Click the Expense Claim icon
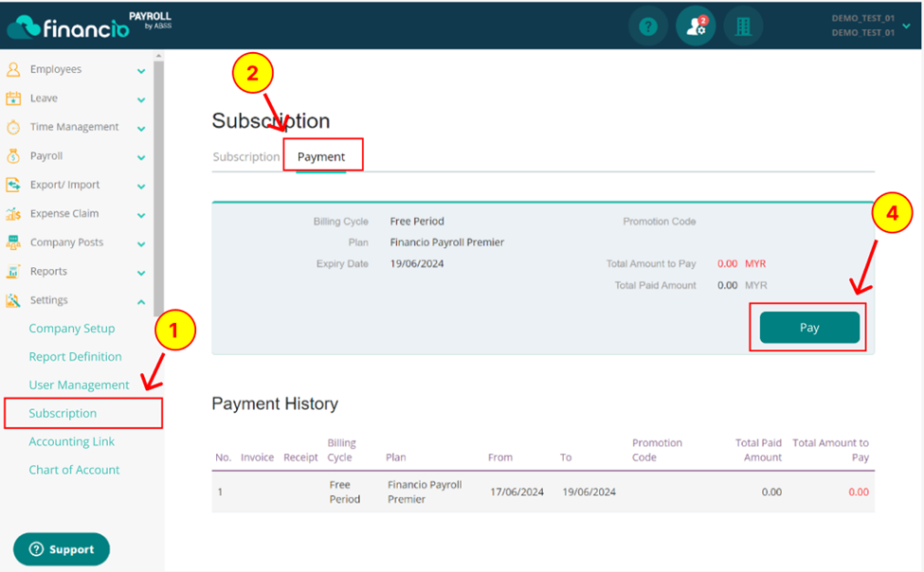924x572 pixels. click(x=13, y=214)
